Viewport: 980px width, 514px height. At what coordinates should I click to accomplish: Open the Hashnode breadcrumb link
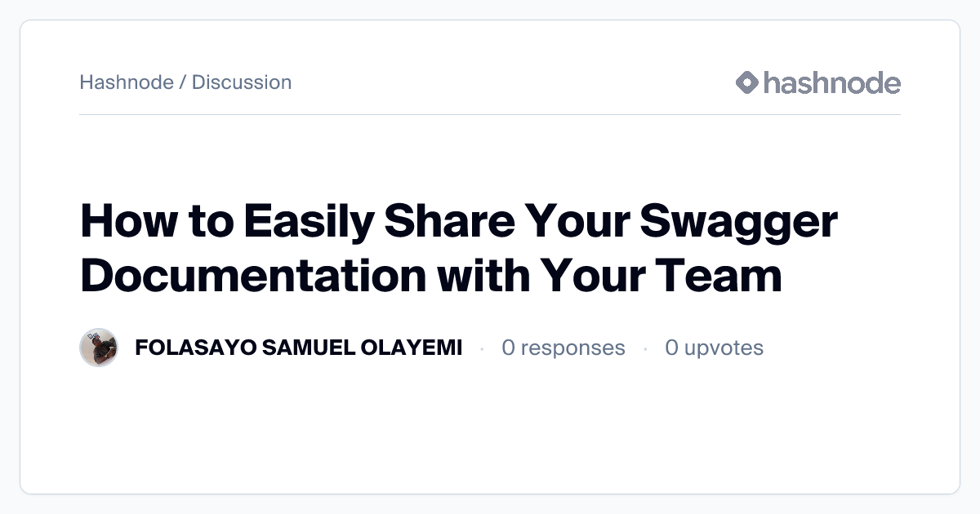point(127,82)
